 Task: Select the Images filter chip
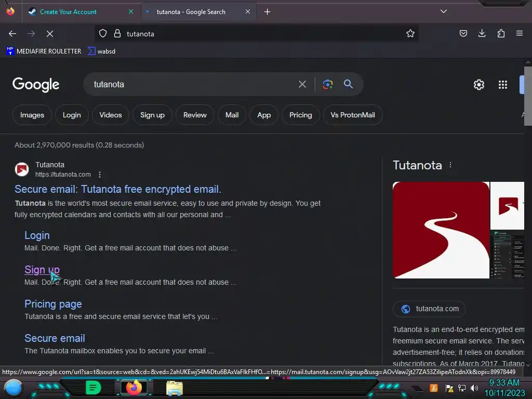pos(32,115)
